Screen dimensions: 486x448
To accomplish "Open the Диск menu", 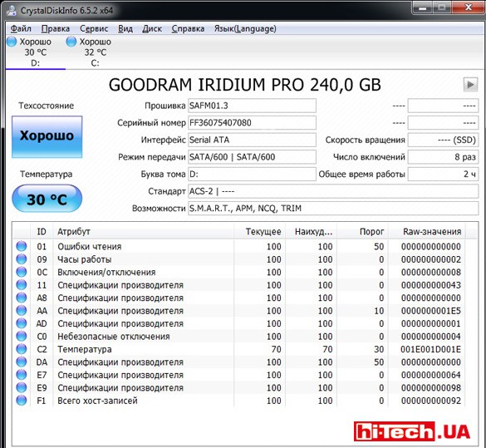I will click(152, 29).
